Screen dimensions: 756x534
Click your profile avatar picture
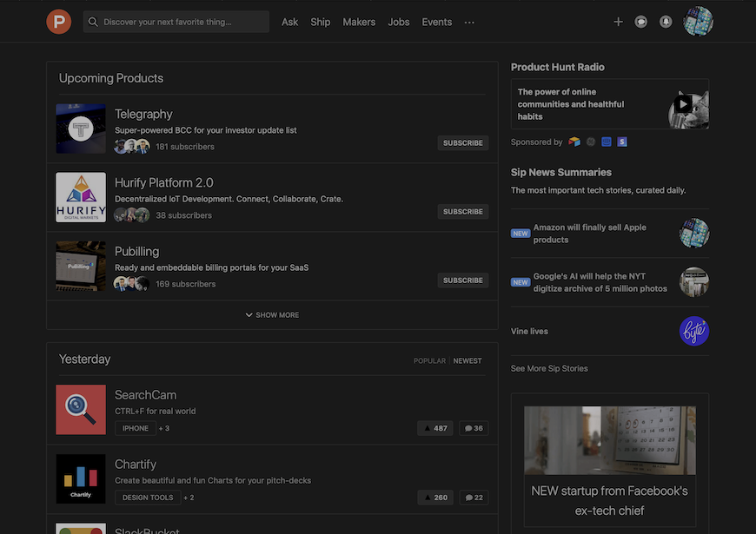coord(698,21)
